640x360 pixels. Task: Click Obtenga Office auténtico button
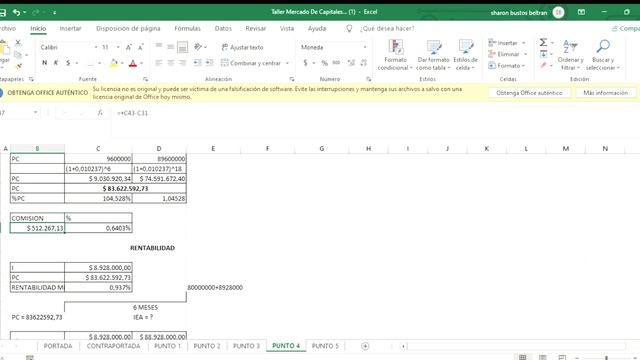coord(529,93)
